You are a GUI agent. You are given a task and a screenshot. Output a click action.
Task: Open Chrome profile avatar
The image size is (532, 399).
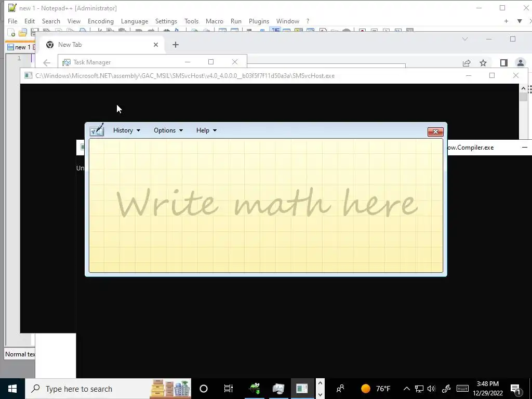[520, 63]
